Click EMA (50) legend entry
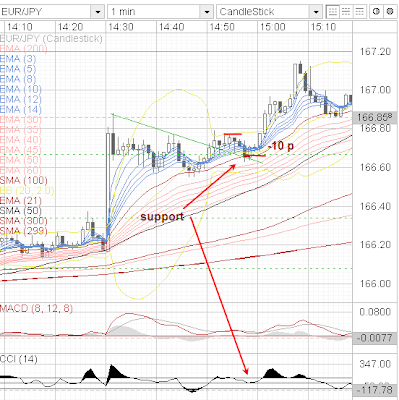 [21, 160]
